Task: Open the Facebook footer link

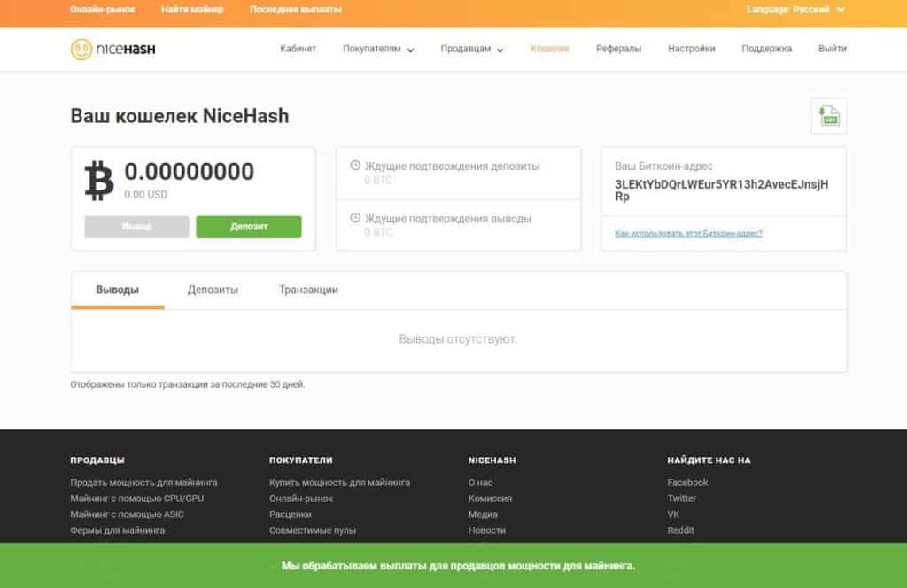Action: (x=687, y=483)
